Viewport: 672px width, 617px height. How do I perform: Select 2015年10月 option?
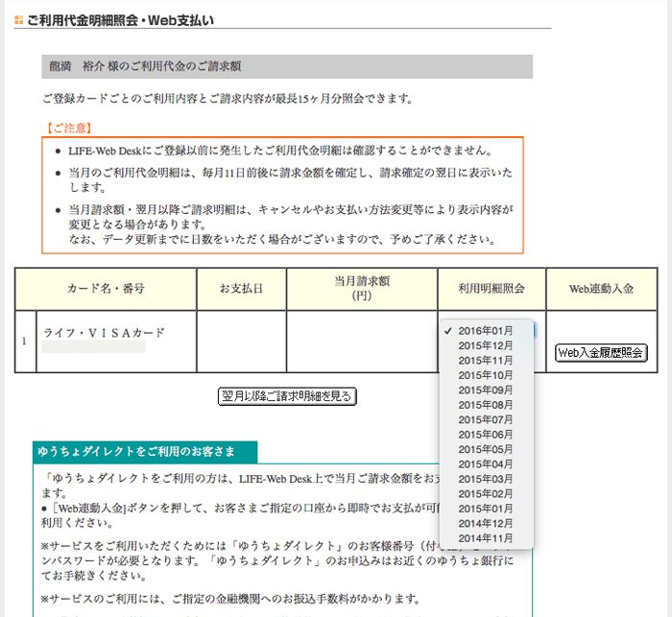(486, 375)
